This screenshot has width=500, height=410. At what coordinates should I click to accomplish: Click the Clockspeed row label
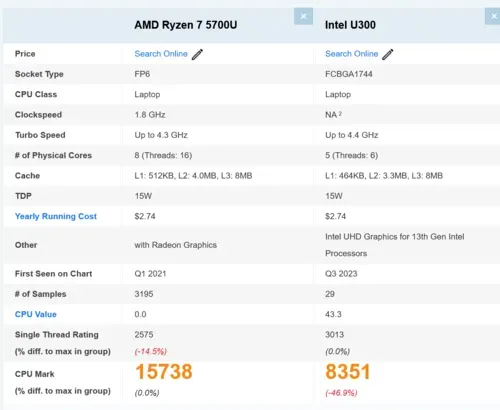[x=38, y=115]
